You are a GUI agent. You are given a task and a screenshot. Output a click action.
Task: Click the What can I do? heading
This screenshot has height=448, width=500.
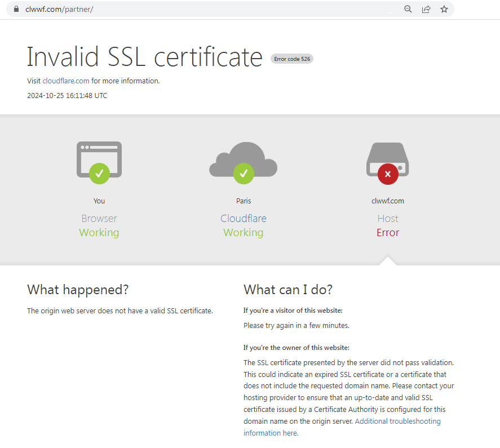(288, 290)
